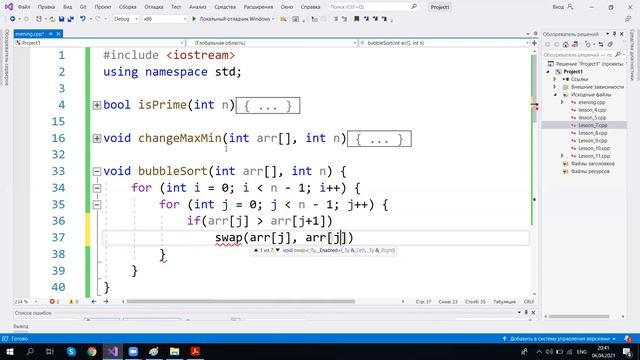Open the Project1 scope dropdown above the editor
The width and height of the screenshot is (640, 360).
coord(100,42)
